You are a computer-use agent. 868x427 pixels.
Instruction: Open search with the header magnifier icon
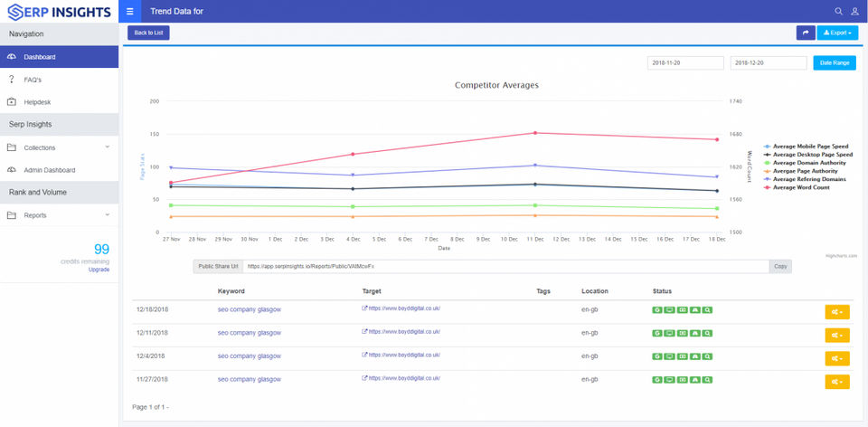tap(839, 11)
